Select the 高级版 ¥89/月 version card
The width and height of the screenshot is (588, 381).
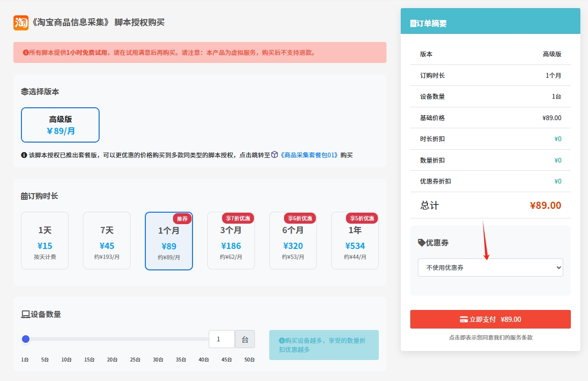[60, 125]
